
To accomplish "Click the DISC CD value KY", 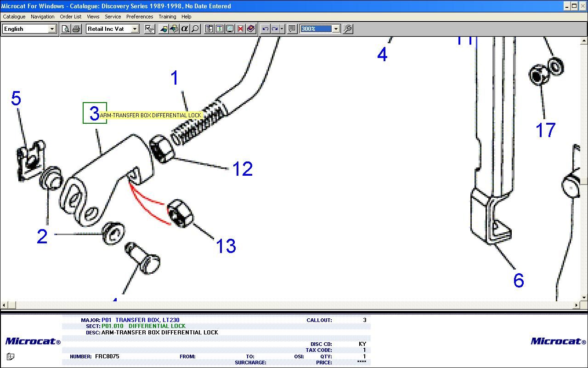I will tap(362, 344).
